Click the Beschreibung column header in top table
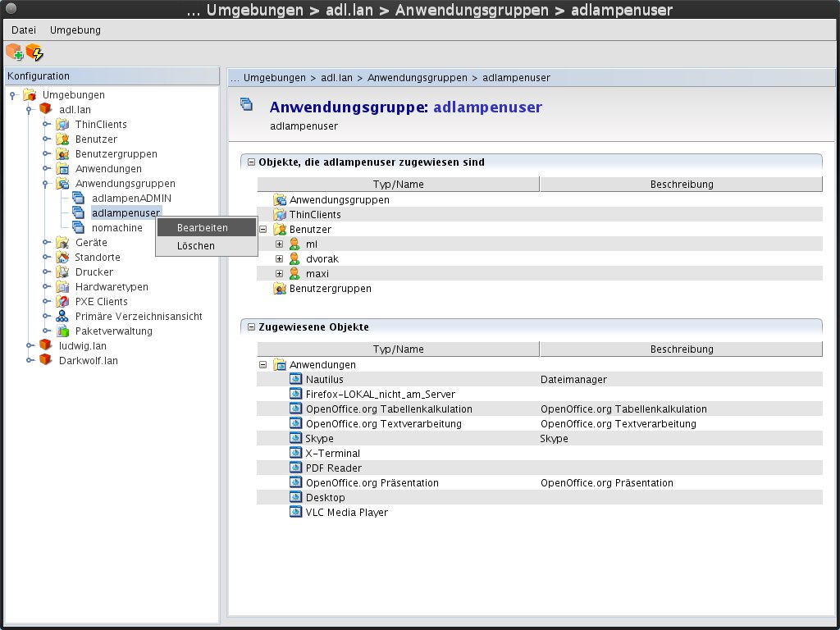 pos(681,185)
